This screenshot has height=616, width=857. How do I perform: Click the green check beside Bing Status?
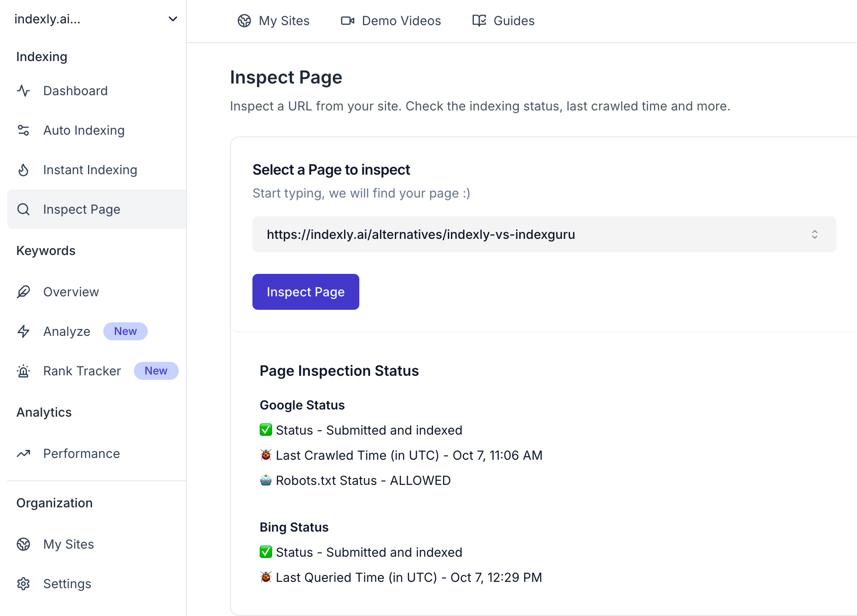(266, 552)
